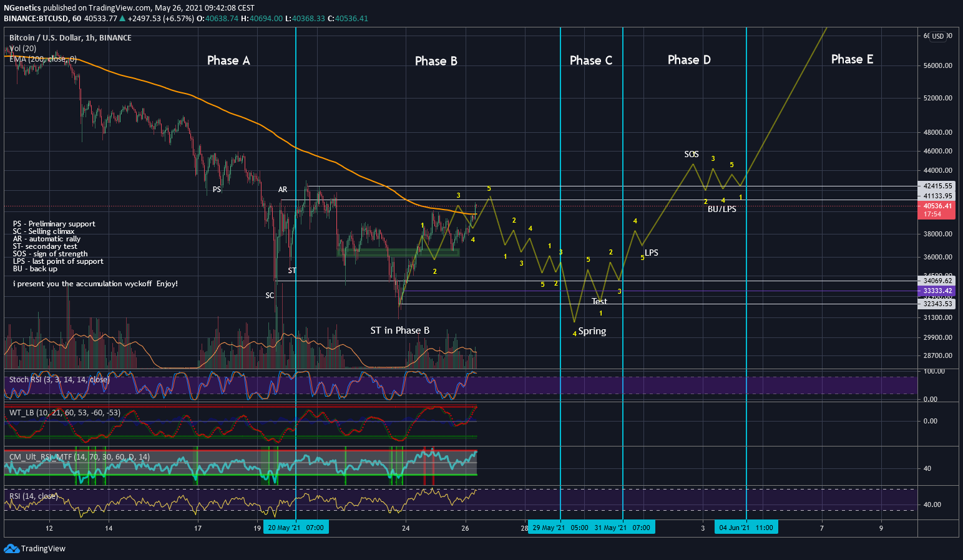Select the Phase A heading
Viewport: 963px width, 560px height.
point(228,60)
